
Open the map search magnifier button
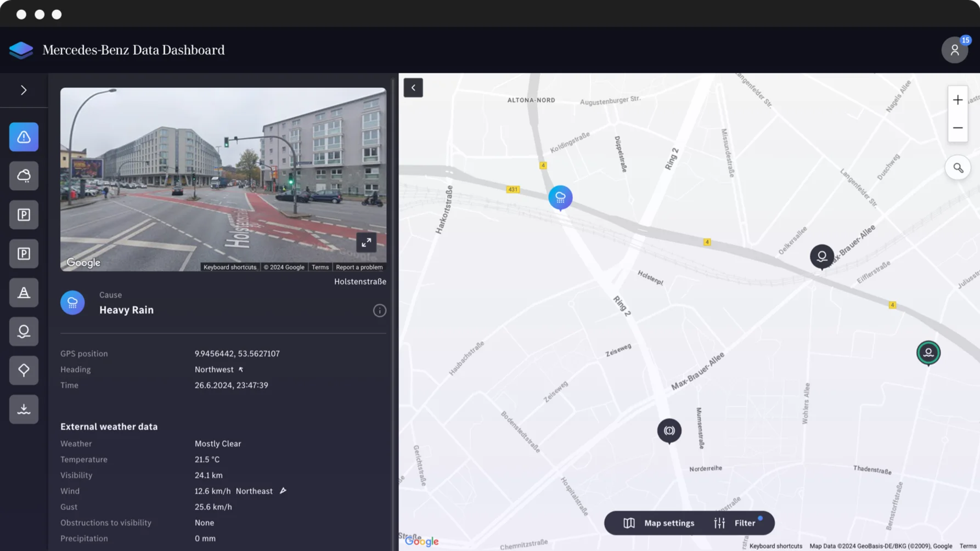(958, 168)
